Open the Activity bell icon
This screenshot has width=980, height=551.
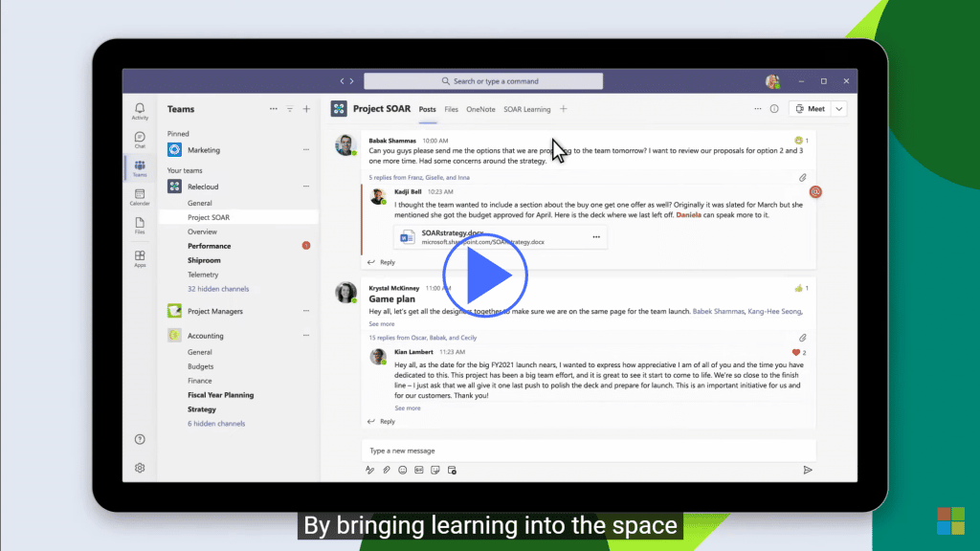[140, 111]
